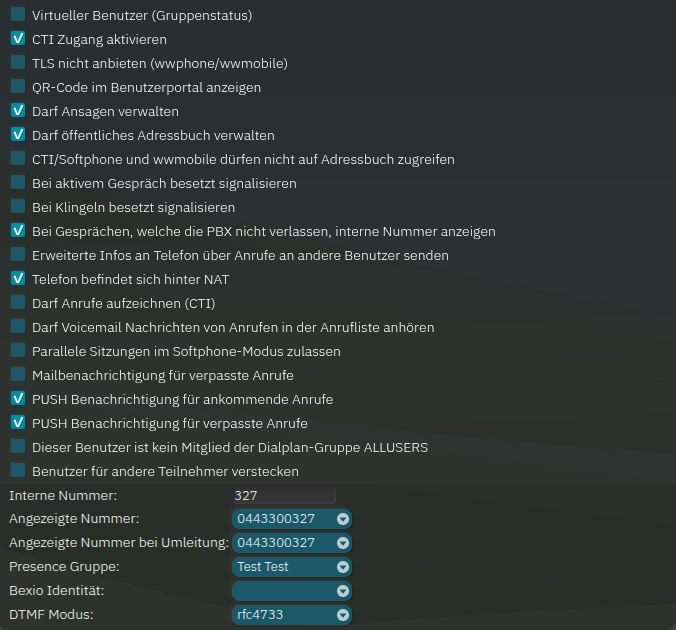Image resolution: width=676 pixels, height=630 pixels.
Task: Uncheck Darf öffentliches Adressbuch verwalten
Action: point(18,135)
